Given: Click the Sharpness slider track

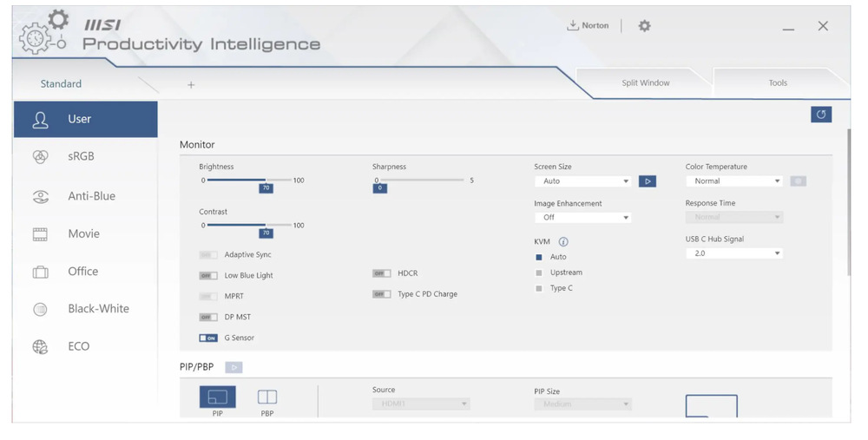Looking at the screenshot, I should point(421,181).
